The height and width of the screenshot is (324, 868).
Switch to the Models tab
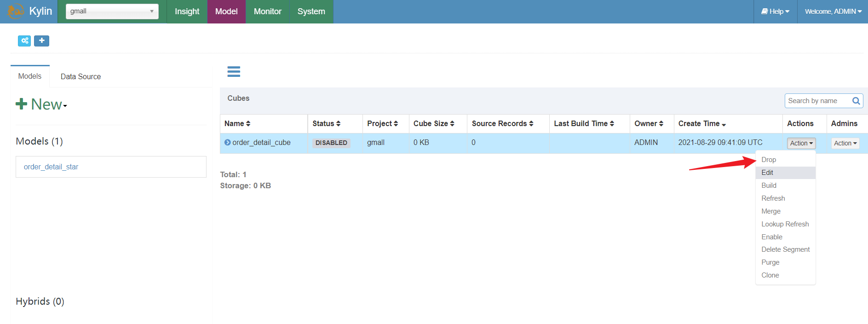pos(30,76)
